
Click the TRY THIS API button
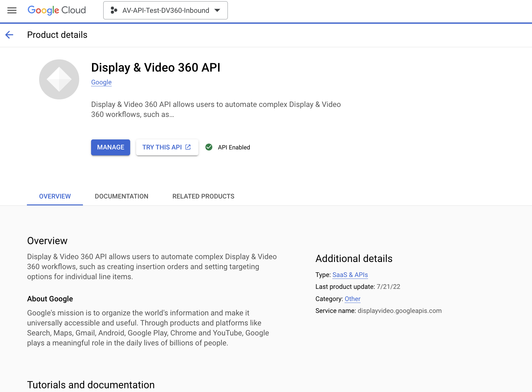tap(167, 147)
